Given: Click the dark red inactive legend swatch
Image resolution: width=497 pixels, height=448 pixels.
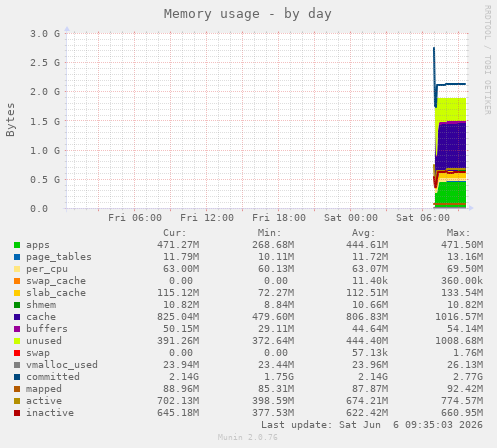Looking at the screenshot, I should click(x=17, y=413).
